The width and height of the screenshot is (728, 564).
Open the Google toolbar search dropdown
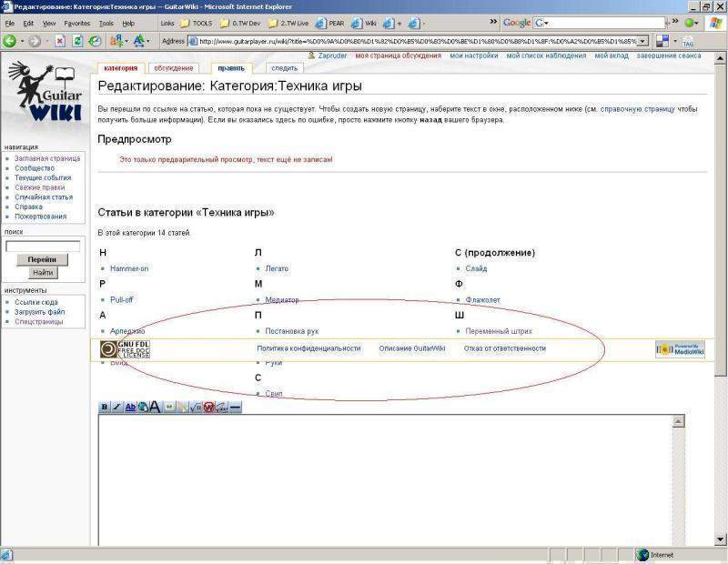547,23
